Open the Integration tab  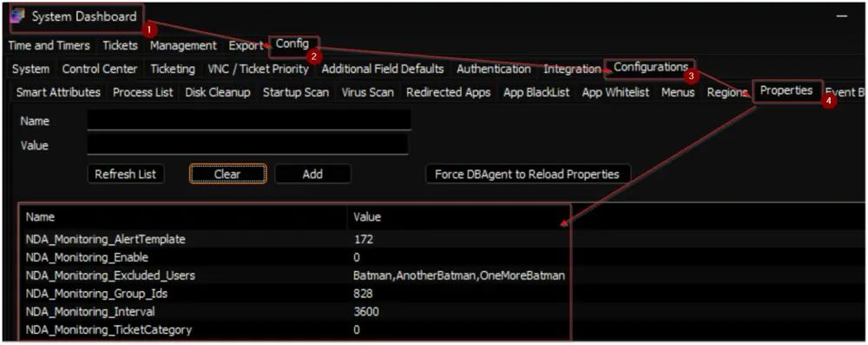click(x=572, y=70)
